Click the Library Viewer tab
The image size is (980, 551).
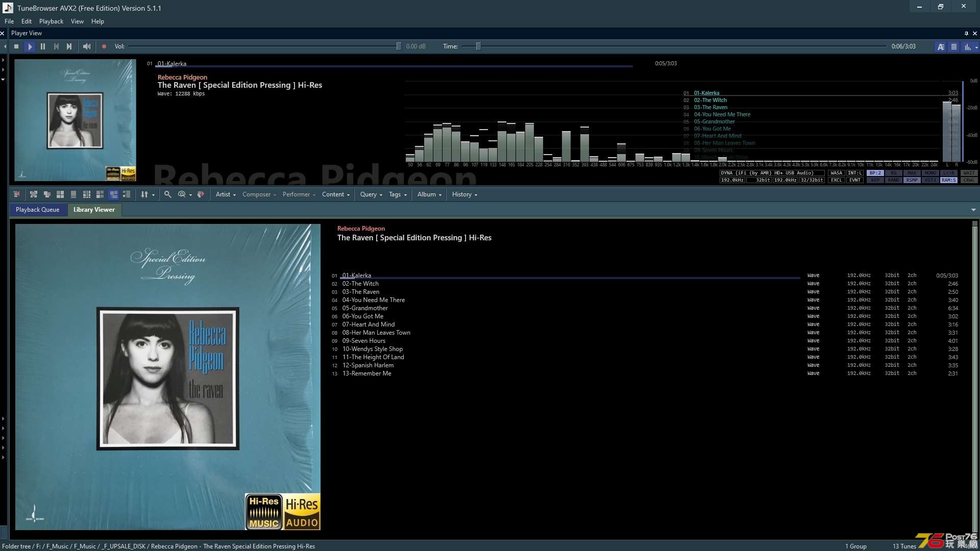[94, 210]
